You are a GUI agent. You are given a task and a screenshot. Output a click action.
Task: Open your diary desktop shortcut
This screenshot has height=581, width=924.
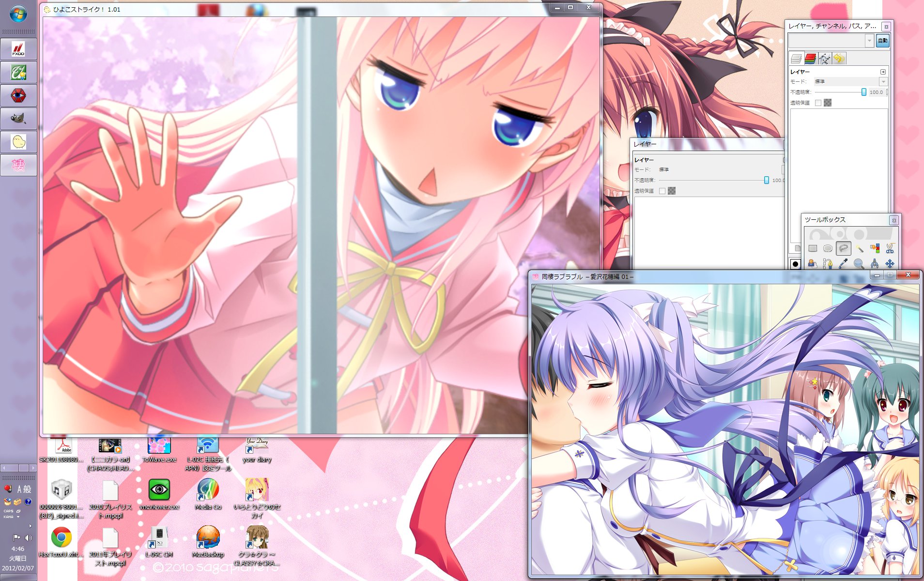257,449
